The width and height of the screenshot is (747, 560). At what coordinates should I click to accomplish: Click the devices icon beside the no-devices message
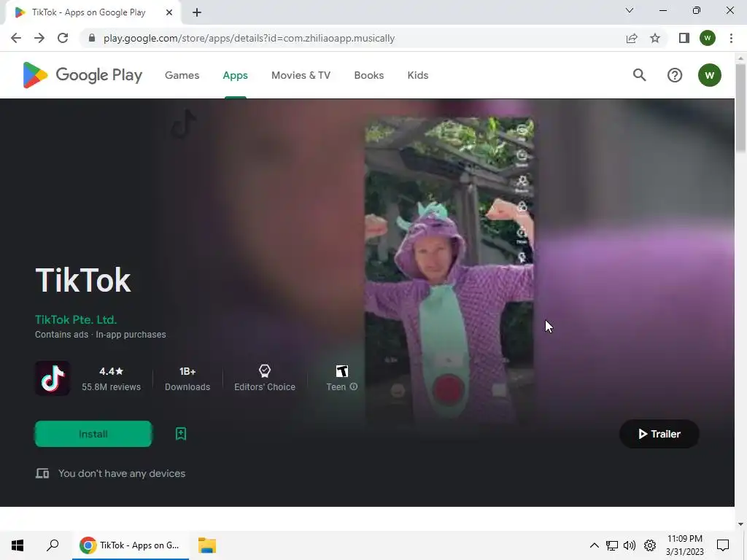tap(42, 473)
